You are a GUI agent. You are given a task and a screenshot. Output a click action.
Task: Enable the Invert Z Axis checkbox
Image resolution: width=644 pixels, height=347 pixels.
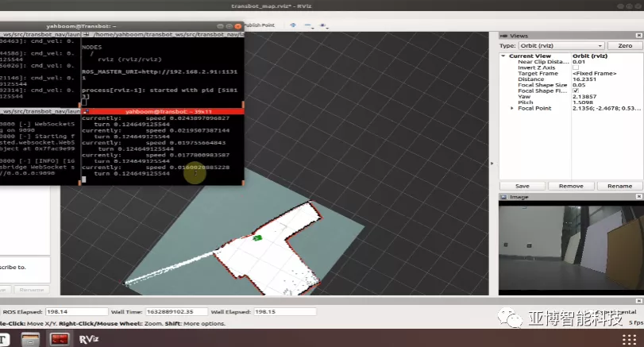click(576, 67)
